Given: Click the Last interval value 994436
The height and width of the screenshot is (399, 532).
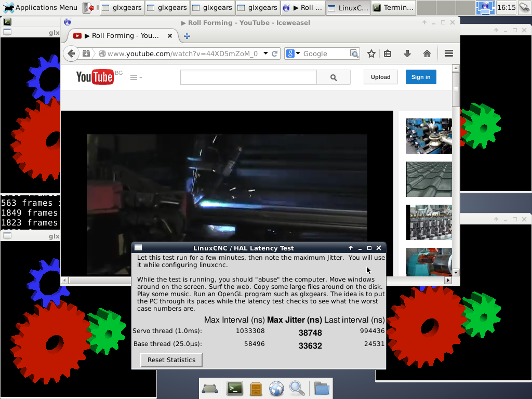Looking at the screenshot, I should click(372, 331).
